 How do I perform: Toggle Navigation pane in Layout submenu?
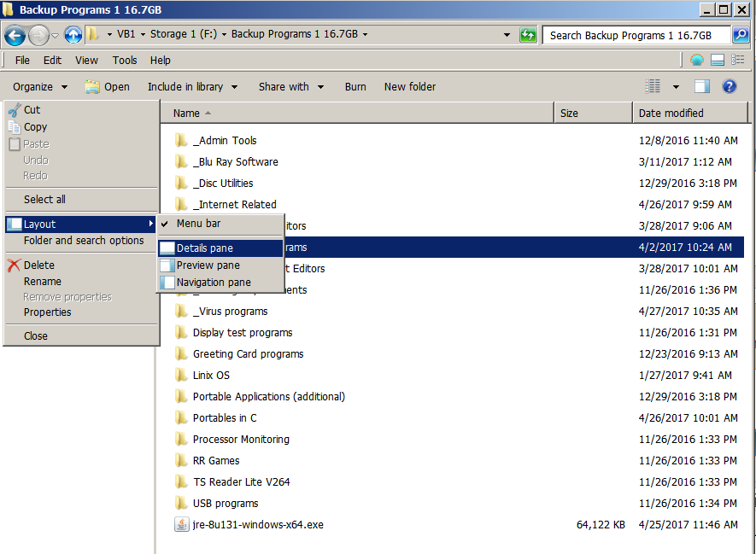214,283
